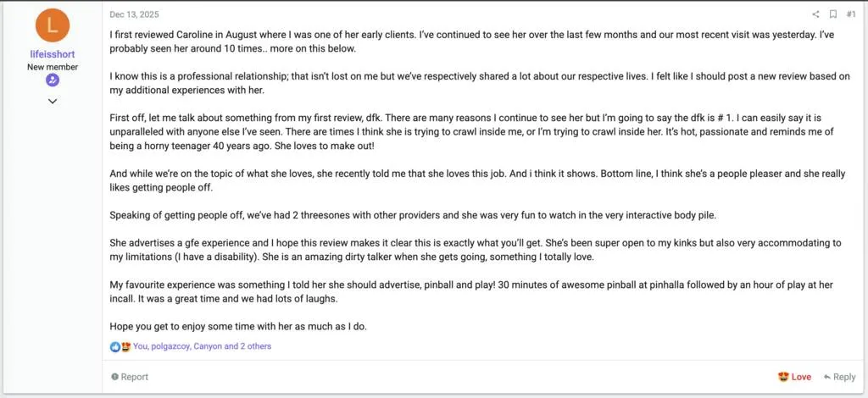Click the blue thumbs-up reaction icon

tap(115, 346)
